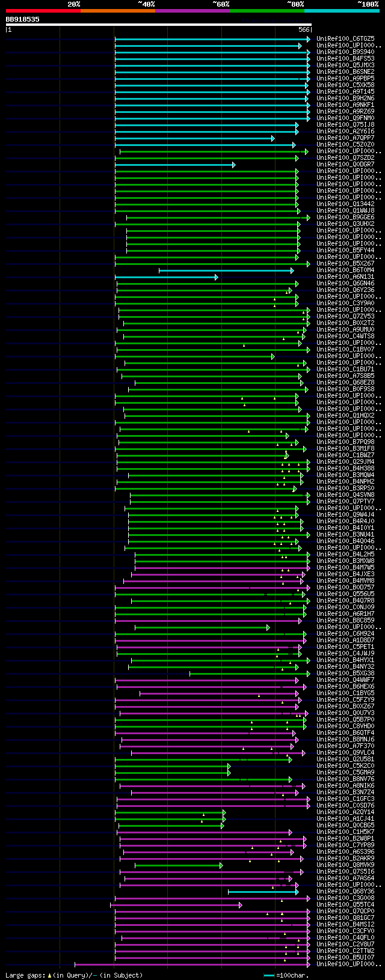Viewport: 385px width, 980px height.
Task: Click the green alignment bar for UniRef100_Q8MVK9
Action: click(x=179, y=865)
